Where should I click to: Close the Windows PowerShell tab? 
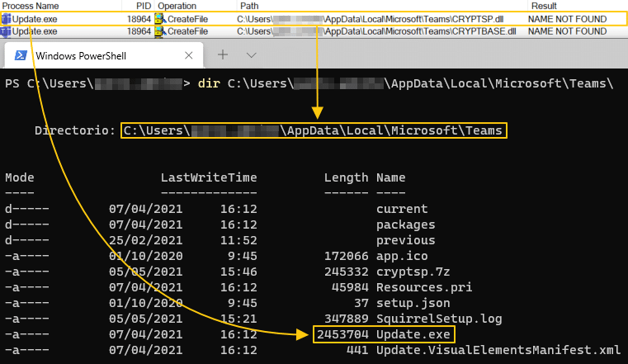click(x=189, y=55)
